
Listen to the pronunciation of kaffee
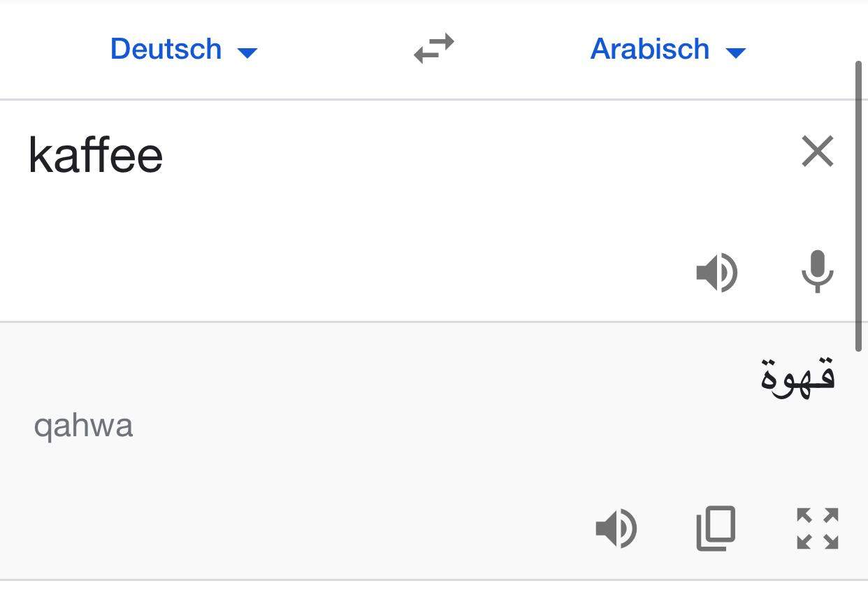tap(716, 272)
